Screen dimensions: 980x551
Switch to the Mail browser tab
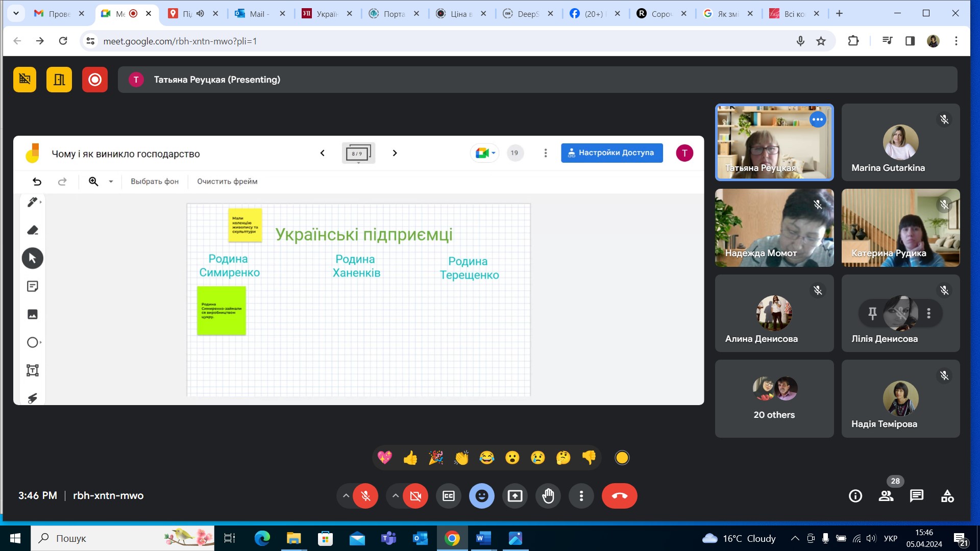click(259, 14)
